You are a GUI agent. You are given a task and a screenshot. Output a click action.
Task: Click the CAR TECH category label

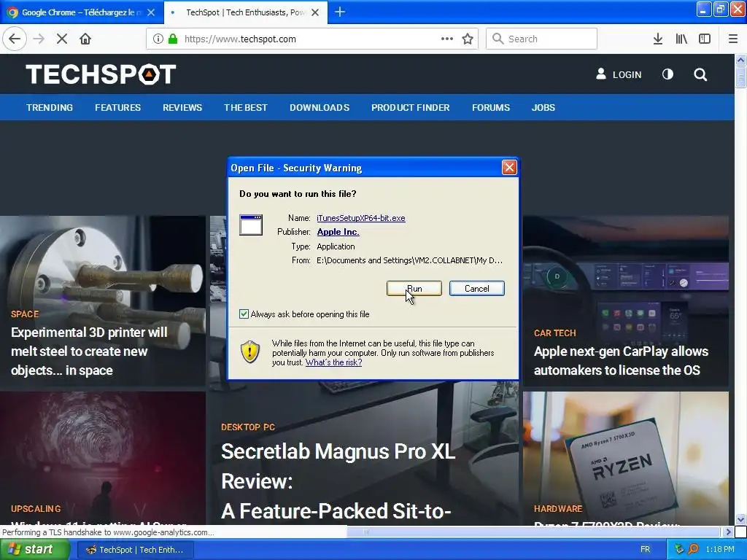pos(555,333)
